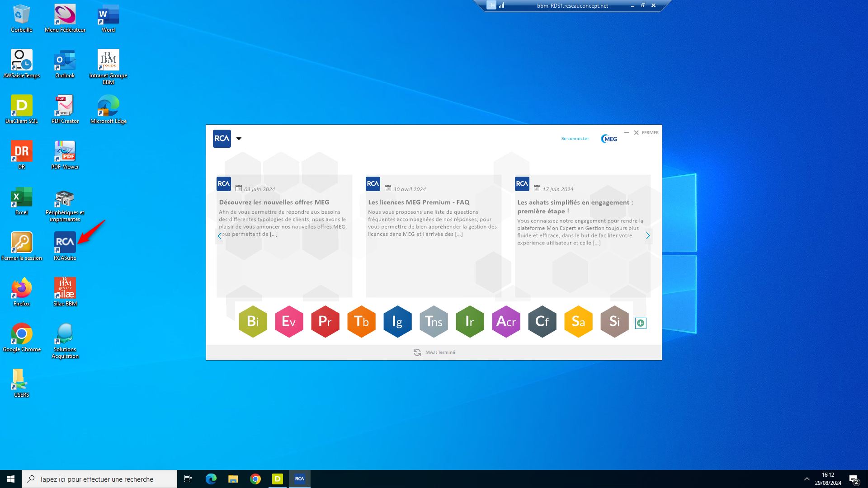Click the green plus add-module button
This screenshot has height=488, width=868.
tap(641, 323)
